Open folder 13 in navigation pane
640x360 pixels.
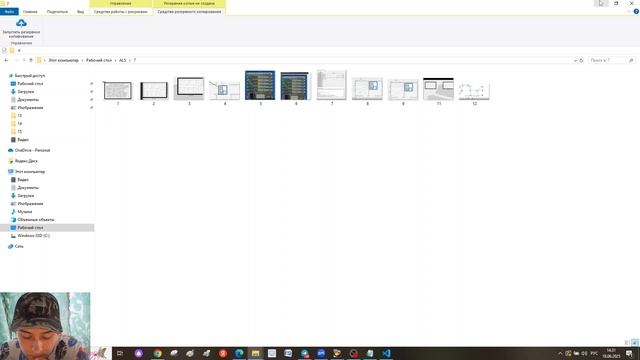pyautogui.click(x=19, y=116)
